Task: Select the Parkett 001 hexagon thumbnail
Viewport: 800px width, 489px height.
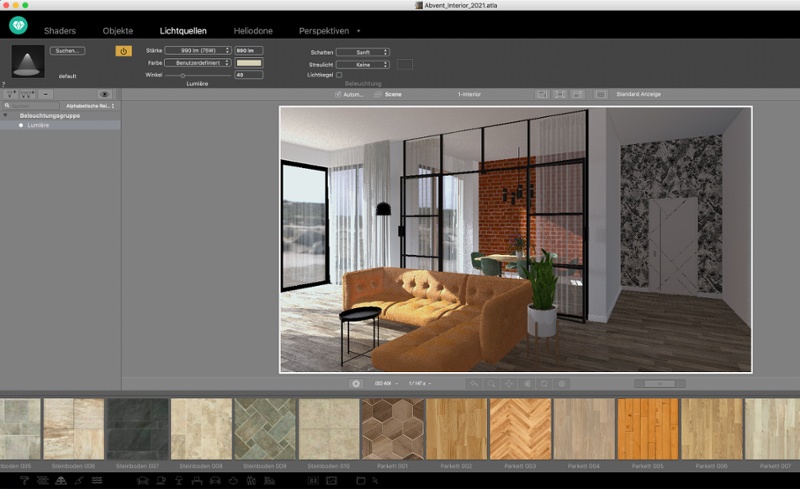Action: pos(392,429)
